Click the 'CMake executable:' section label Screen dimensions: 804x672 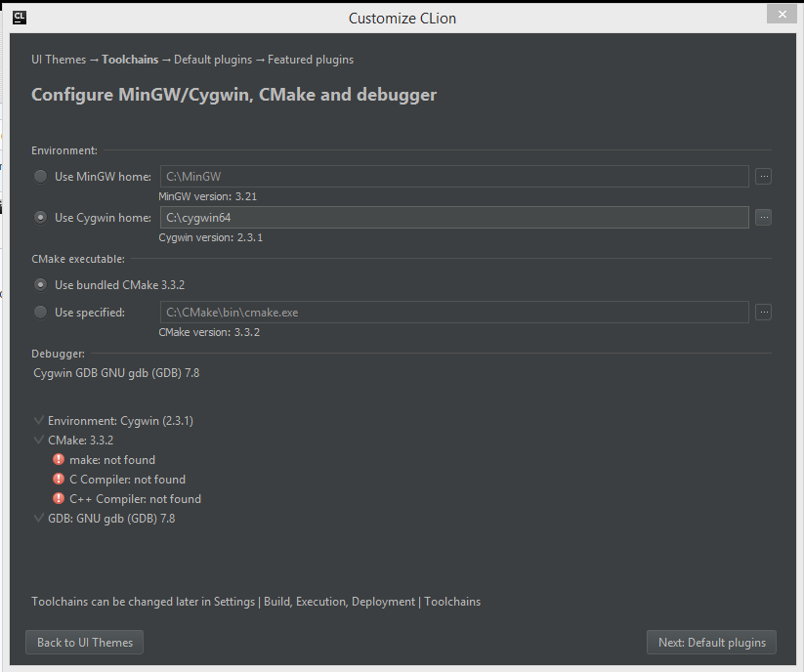click(78, 259)
